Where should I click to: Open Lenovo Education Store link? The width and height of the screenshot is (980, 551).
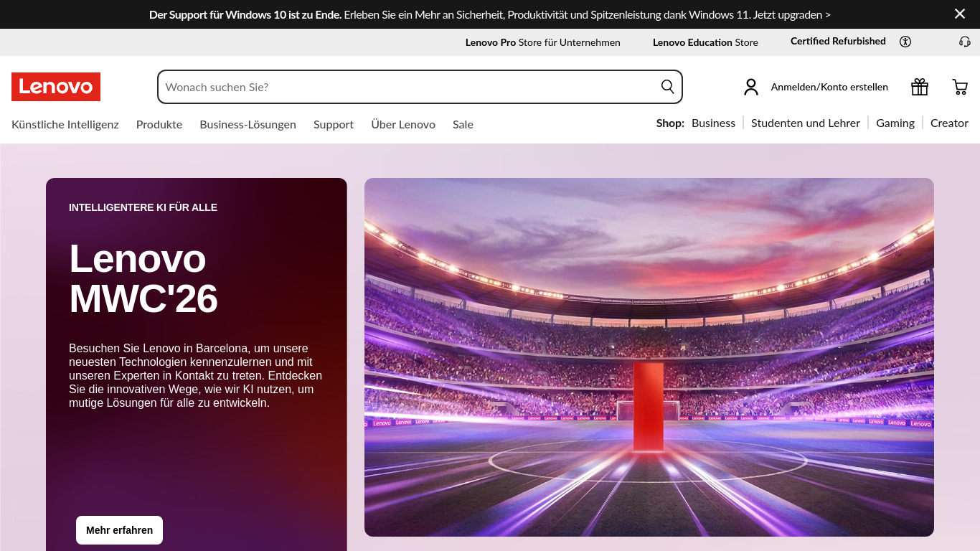point(705,42)
